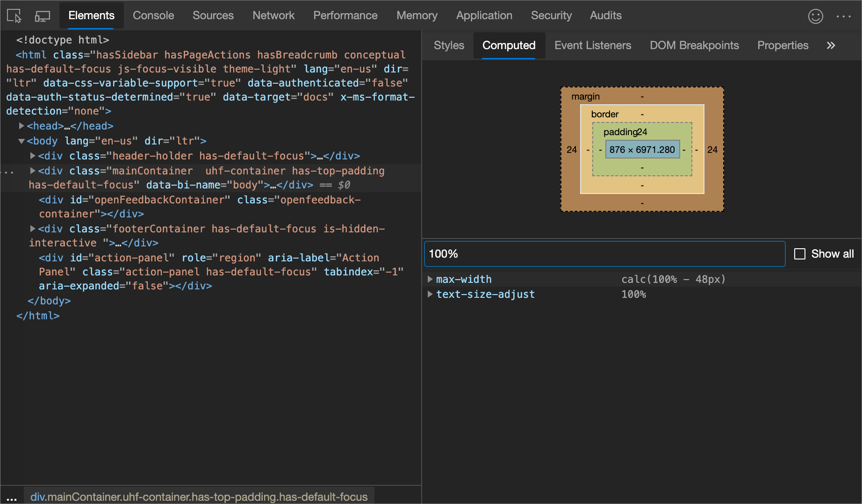Open the Styles sidebar tab
Screen dimensions: 862x504
(x=449, y=45)
